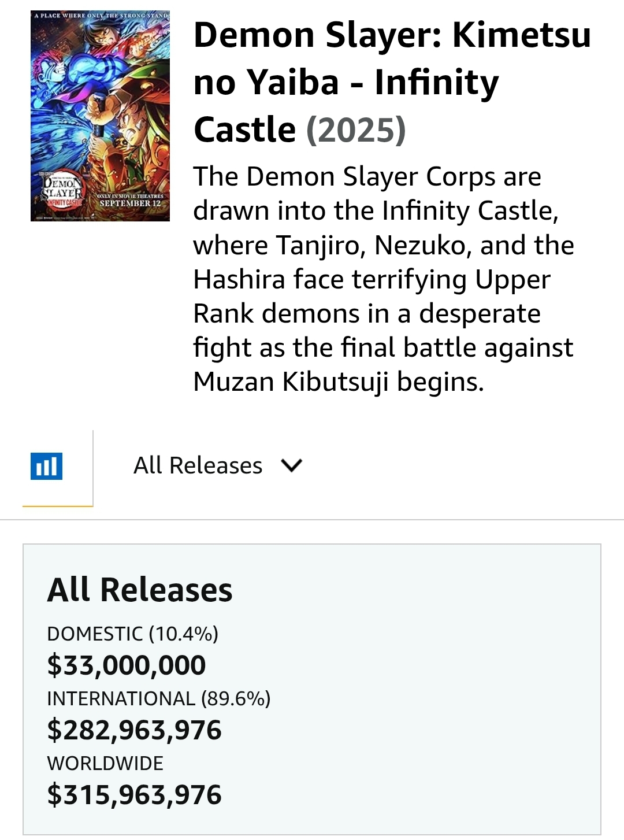Click the DOMESTIC (10.4%) label

point(133,634)
